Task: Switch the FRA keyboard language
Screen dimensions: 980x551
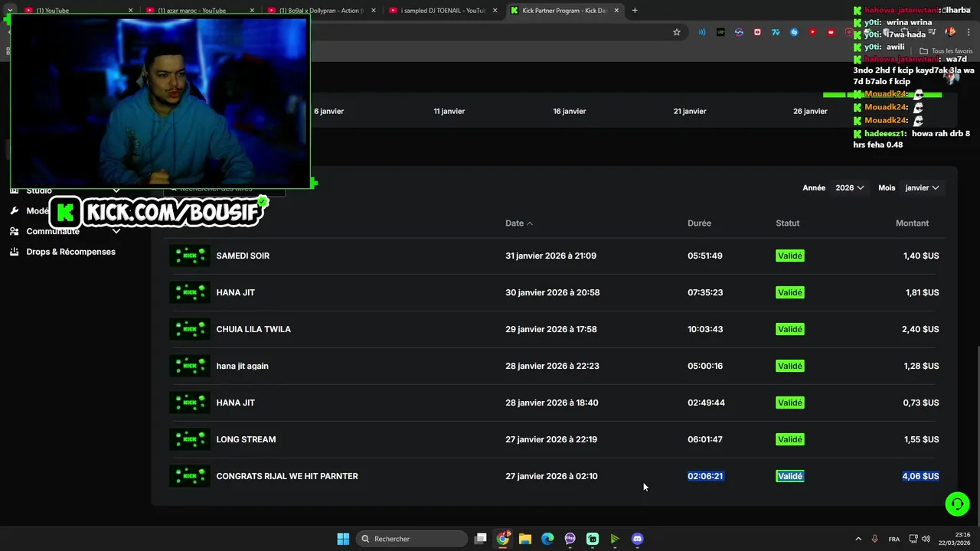Action: [894, 539]
